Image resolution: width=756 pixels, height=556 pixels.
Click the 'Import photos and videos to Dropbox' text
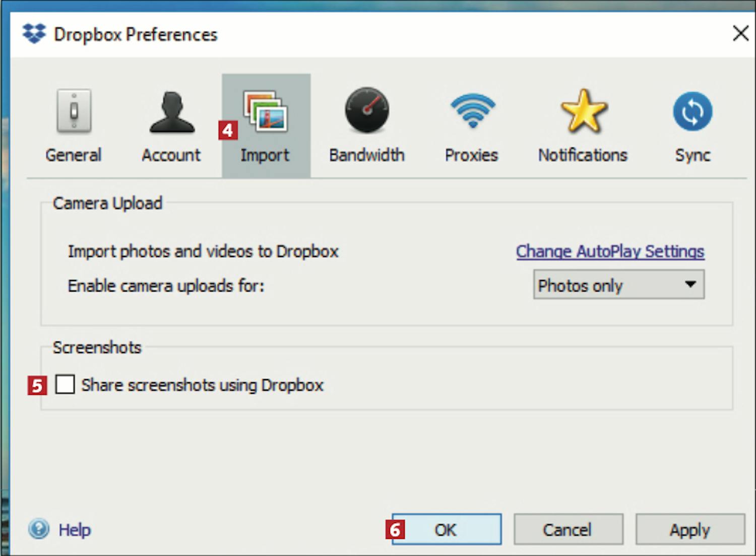click(203, 251)
